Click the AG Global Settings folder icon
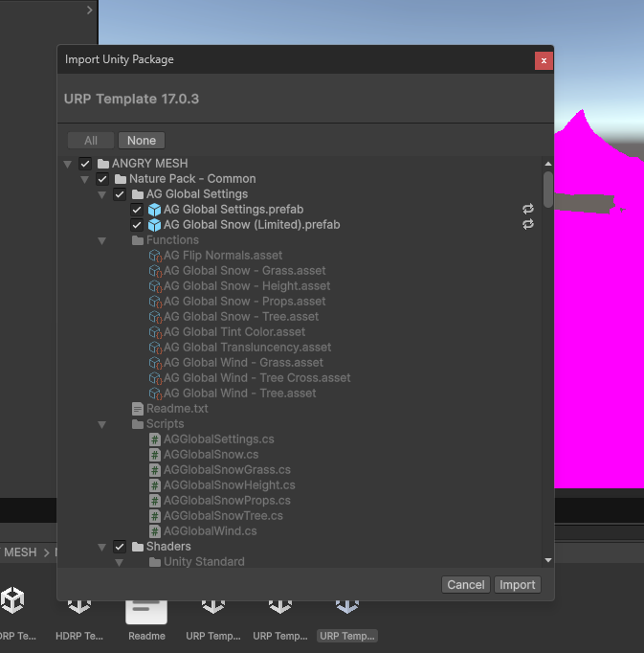 (138, 194)
